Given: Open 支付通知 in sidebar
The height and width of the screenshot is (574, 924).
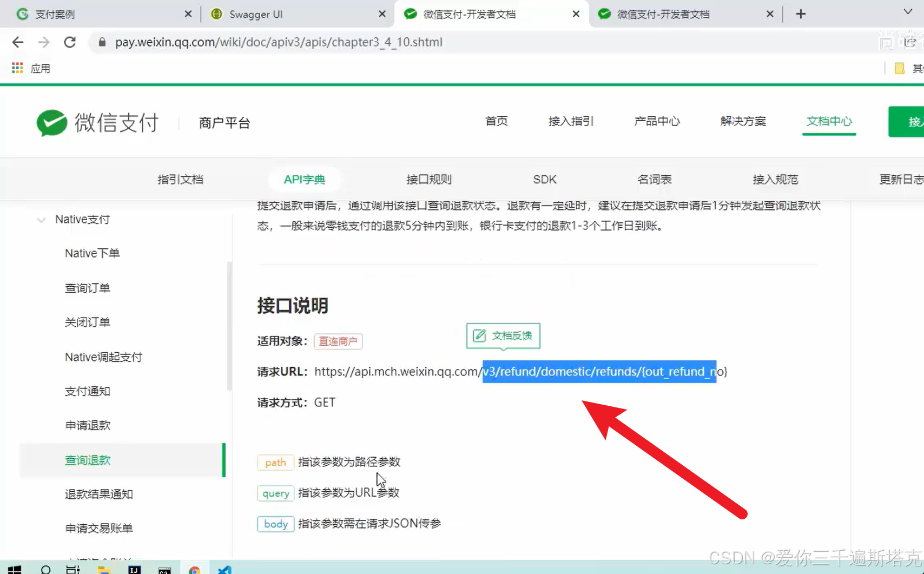Looking at the screenshot, I should tap(88, 391).
